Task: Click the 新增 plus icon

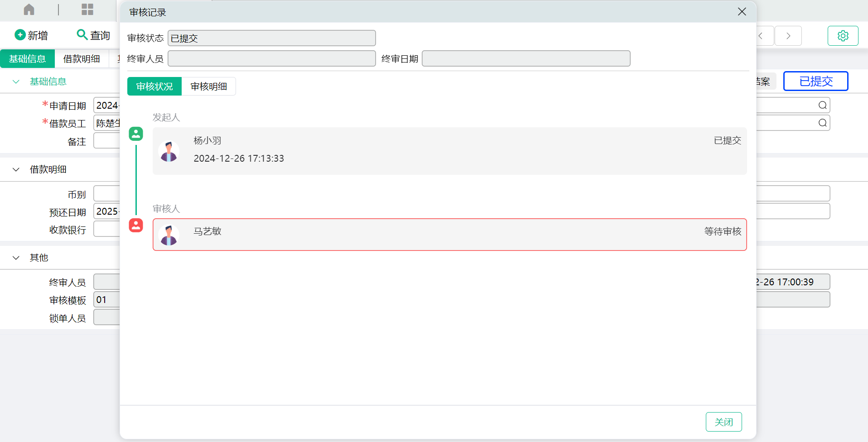Action: (20, 35)
